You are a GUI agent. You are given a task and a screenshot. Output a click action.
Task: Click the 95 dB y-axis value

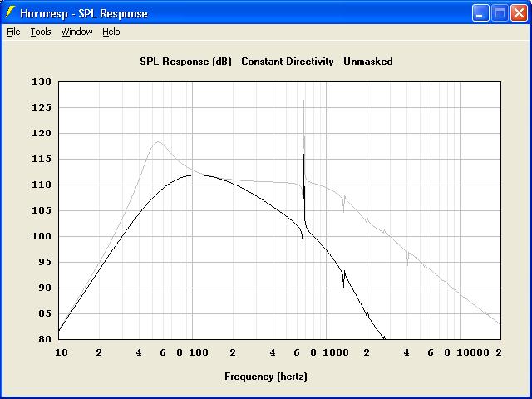click(x=45, y=263)
